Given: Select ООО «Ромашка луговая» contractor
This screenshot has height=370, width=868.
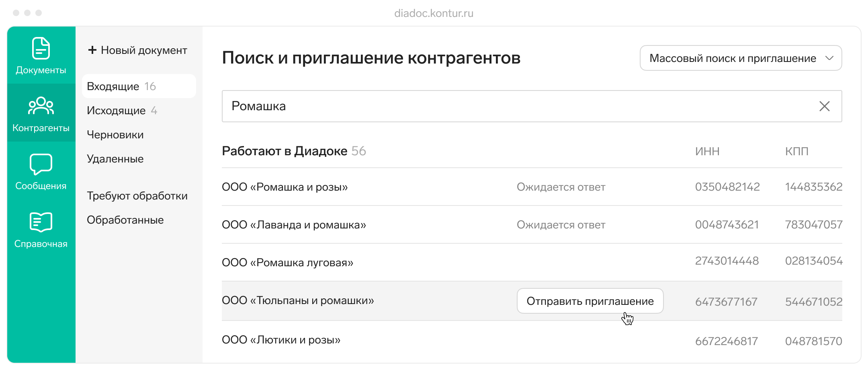Looking at the screenshot, I should pos(287,263).
